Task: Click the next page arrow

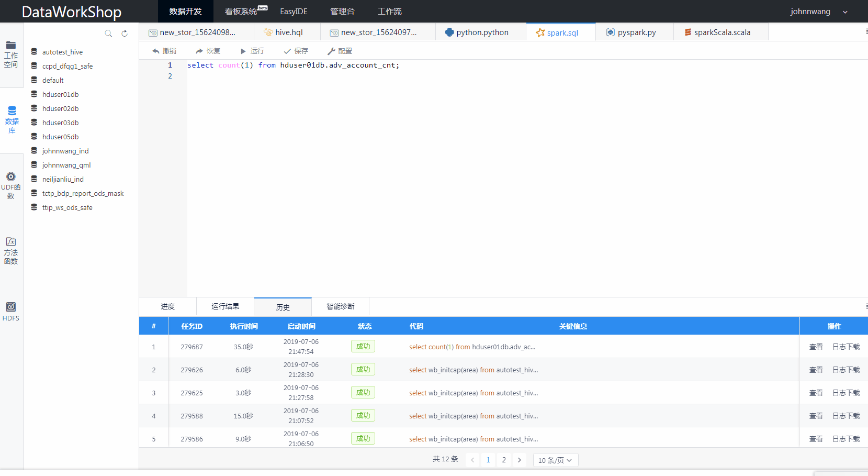Action: pyautogui.click(x=520, y=460)
